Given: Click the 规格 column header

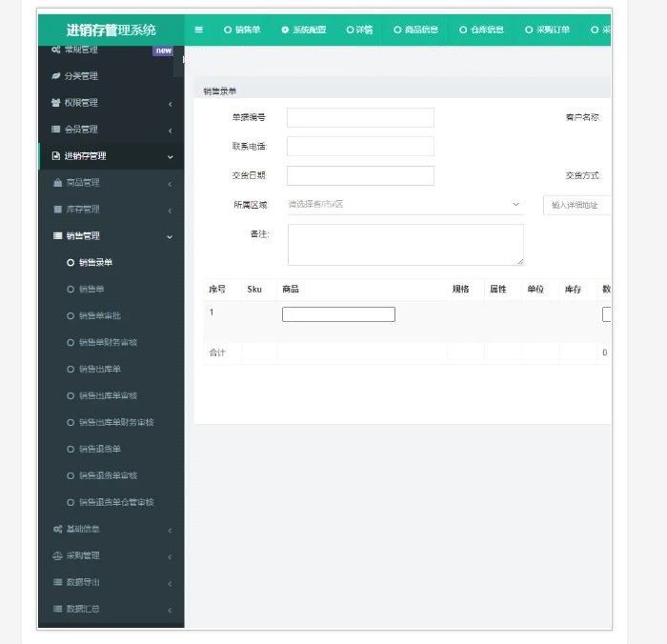Looking at the screenshot, I should (460, 290).
